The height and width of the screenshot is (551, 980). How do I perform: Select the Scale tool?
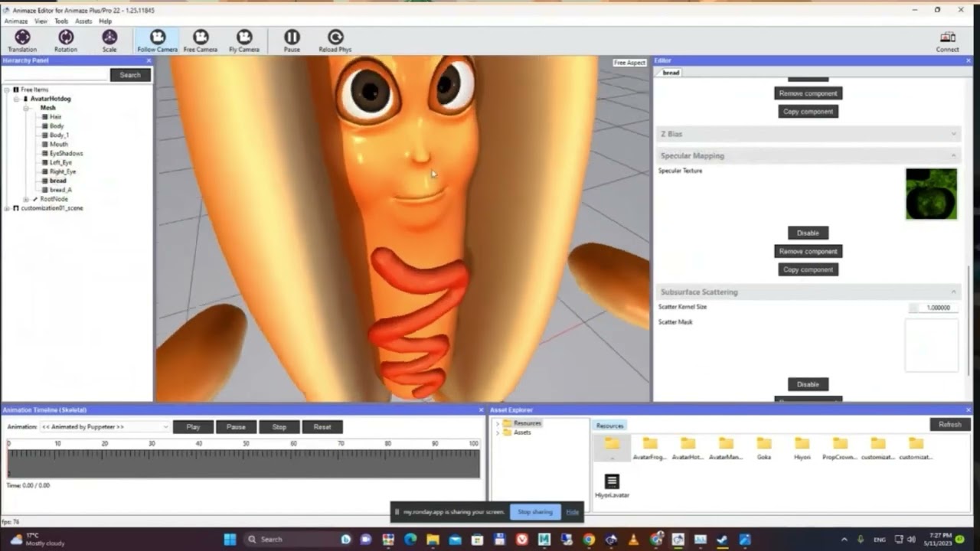coord(109,41)
